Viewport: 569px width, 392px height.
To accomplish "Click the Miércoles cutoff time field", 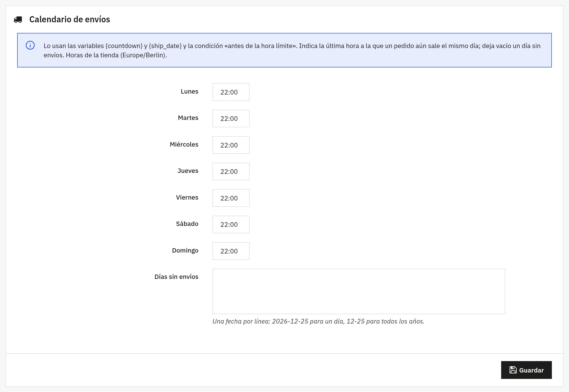I will [x=231, y=145].
